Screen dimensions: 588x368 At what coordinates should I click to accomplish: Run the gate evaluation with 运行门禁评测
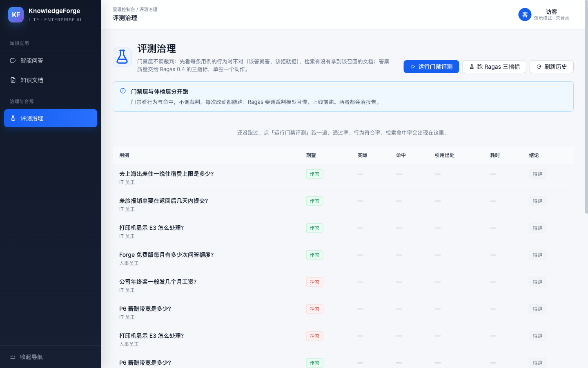pyautogui.click(x=431, y=67)
